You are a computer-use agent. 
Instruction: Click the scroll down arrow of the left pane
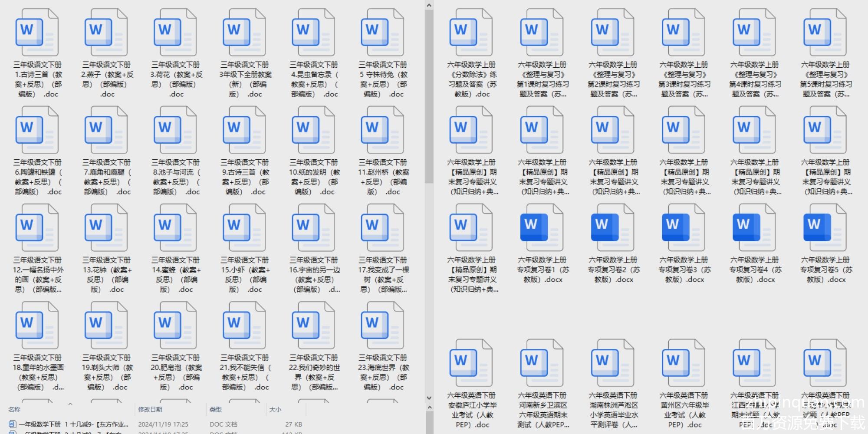tap(429, 398)
